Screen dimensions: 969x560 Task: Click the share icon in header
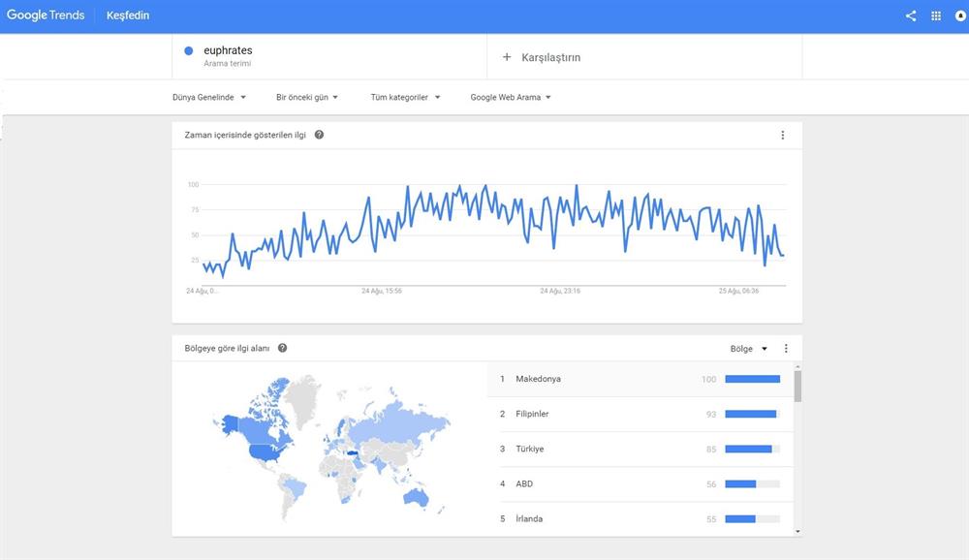911,16
